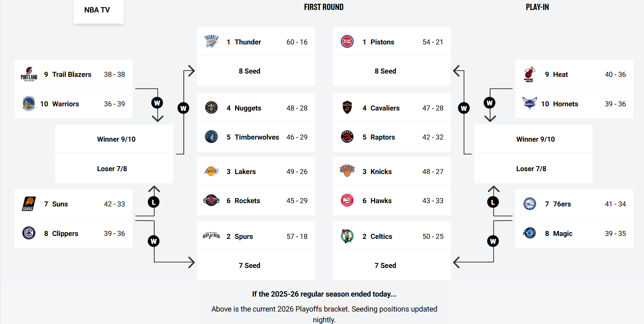Open the Cavaliers team link

pyautogui.click(x=385, y=108)
